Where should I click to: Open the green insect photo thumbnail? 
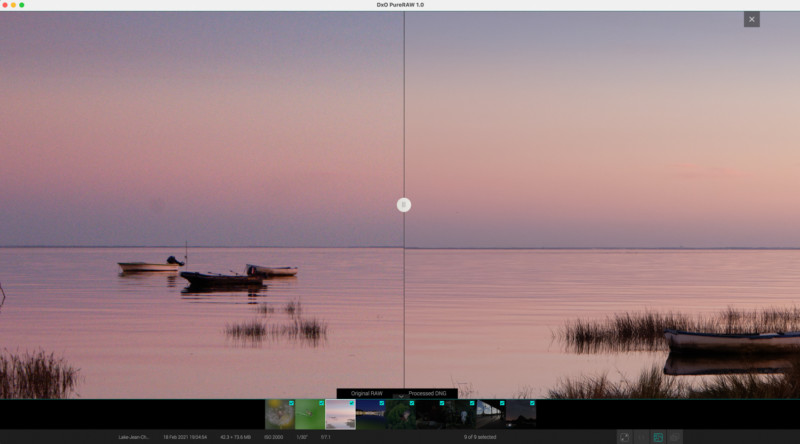[310, 414]
